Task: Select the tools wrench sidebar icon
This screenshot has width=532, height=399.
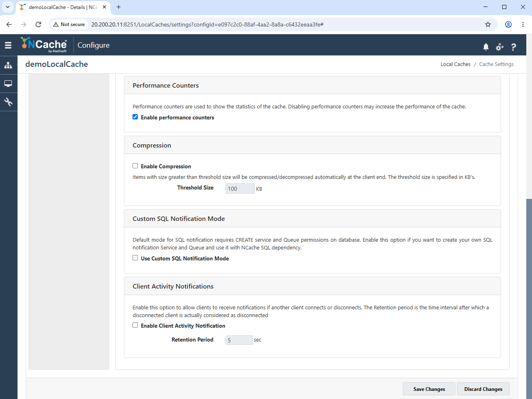Action: click(x=8, y=102)
